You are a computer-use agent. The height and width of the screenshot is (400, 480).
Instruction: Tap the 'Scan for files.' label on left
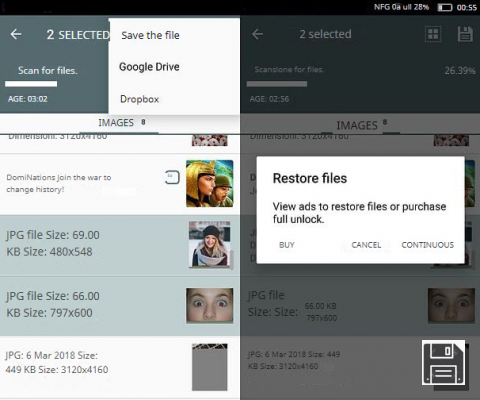click(48, 70)
